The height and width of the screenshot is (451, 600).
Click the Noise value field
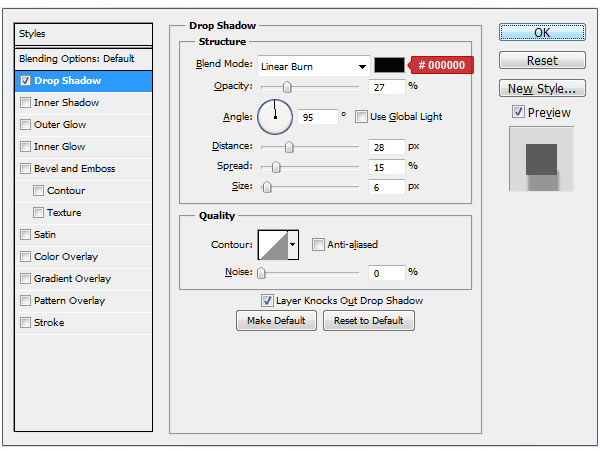coord(386,273)
